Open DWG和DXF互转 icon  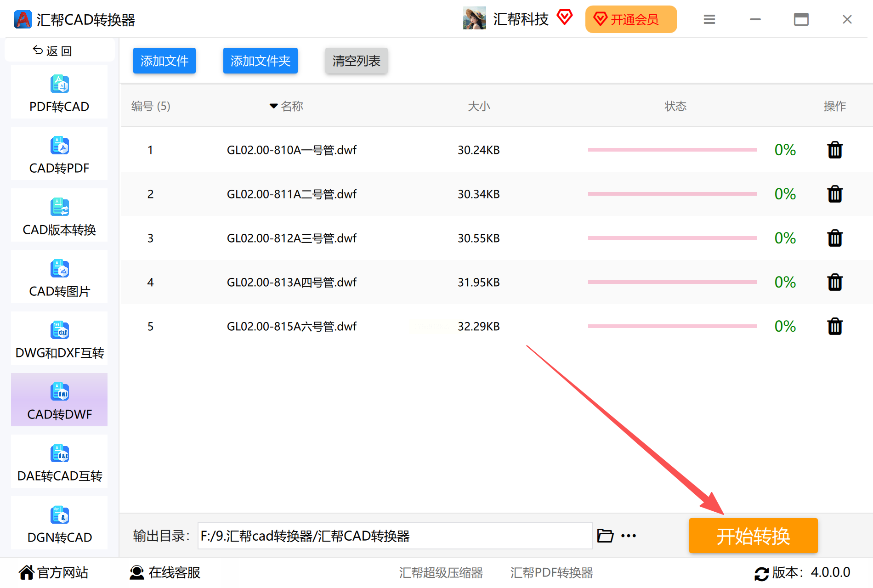click(60, 330)
